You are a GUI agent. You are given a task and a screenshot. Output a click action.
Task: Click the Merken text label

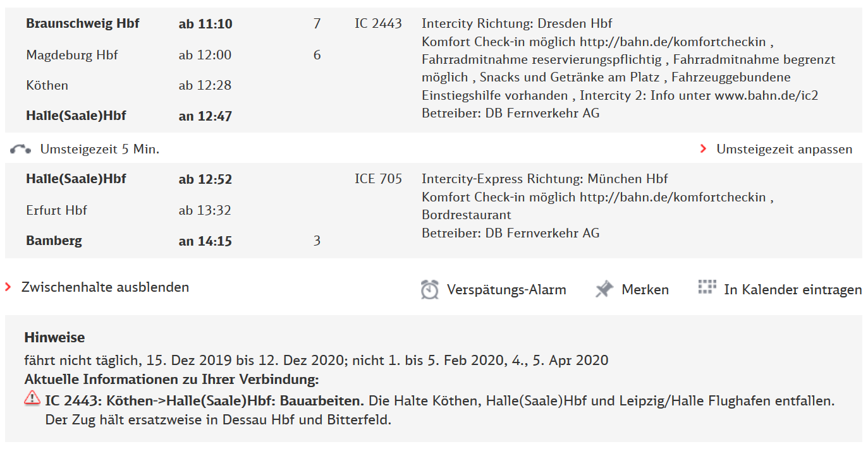pyautogui.click(x=647, y=289)
